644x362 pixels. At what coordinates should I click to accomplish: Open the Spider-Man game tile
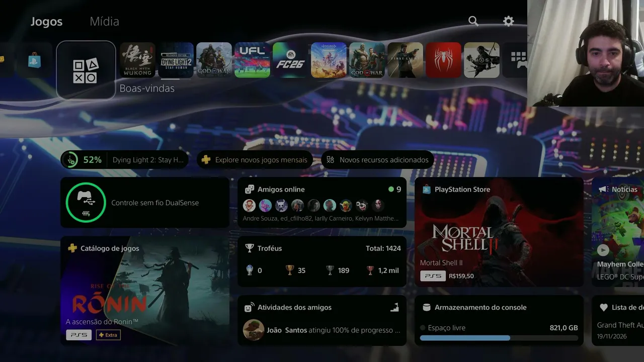(x=443, y=60)
